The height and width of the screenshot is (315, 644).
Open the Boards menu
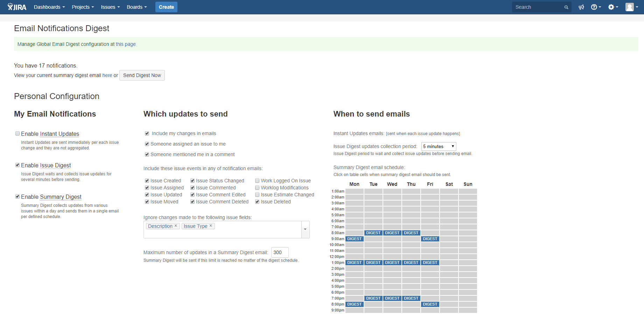click(x=136, y=7)
